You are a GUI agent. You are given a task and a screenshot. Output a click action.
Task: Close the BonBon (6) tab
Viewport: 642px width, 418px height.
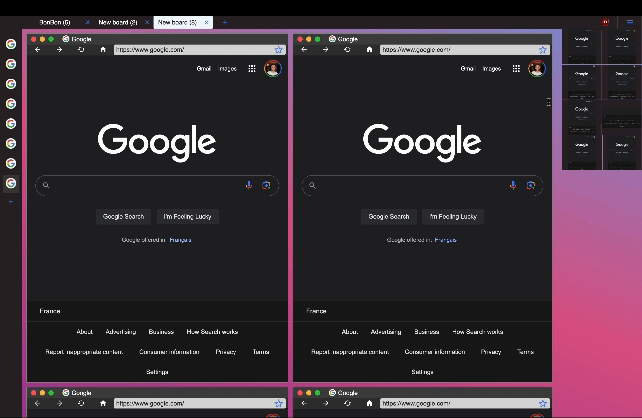tap(88, 23)
